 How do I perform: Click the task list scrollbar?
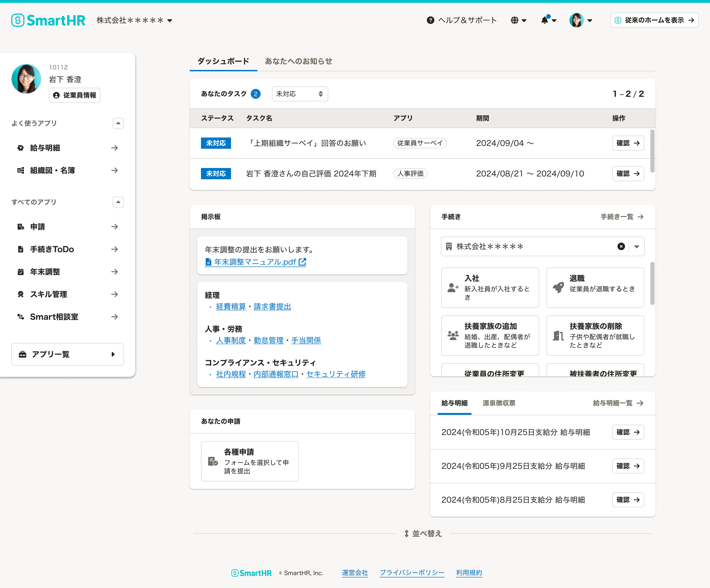pos(652,151)
